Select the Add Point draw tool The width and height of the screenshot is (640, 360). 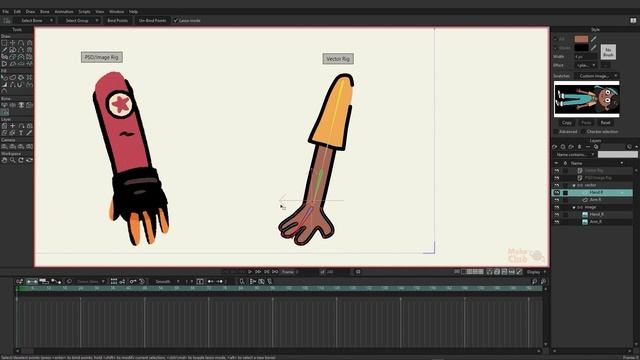21,42
